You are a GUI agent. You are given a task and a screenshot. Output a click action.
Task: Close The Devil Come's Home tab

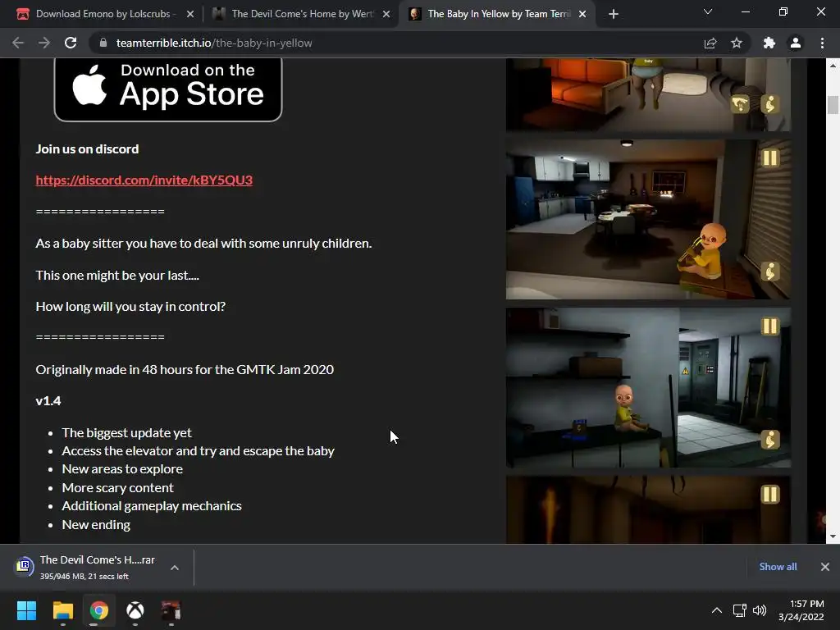pos(386,14)
